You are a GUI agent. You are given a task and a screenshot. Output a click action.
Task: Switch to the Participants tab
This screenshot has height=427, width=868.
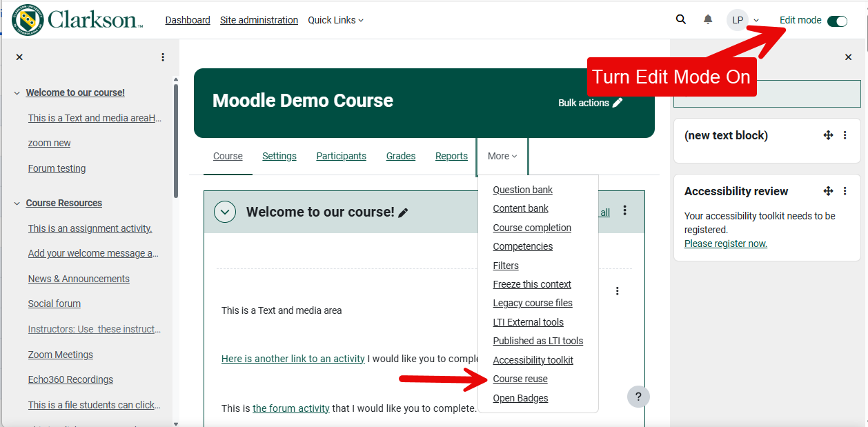click(x=341, y=156)
